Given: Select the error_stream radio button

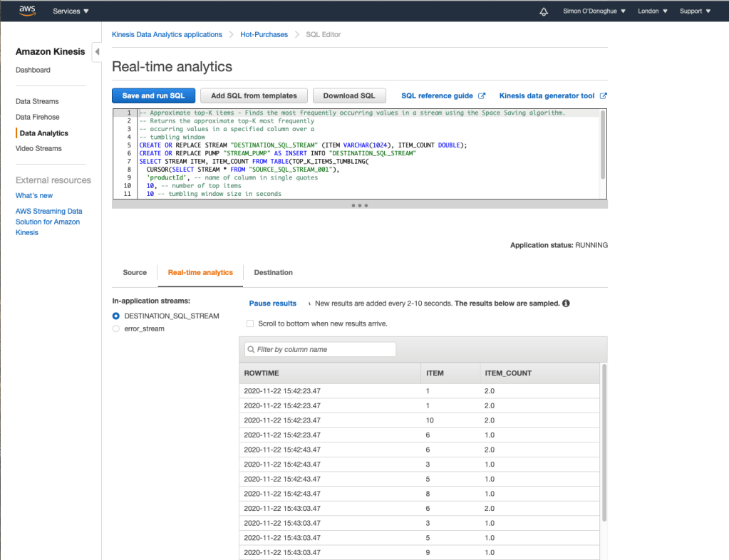Looking at the screenshot, I should (x=116, y=328).
